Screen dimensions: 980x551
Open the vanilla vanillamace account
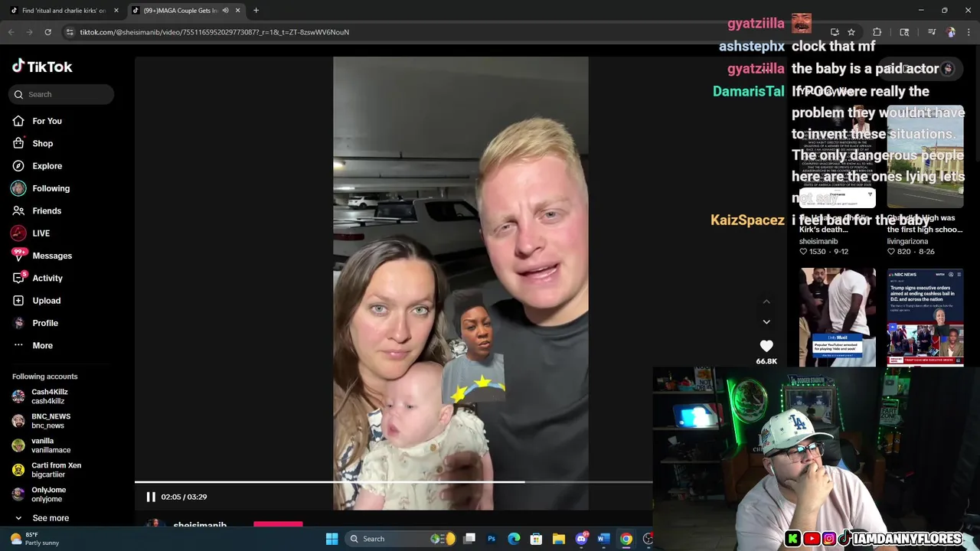tap(51, 445)
